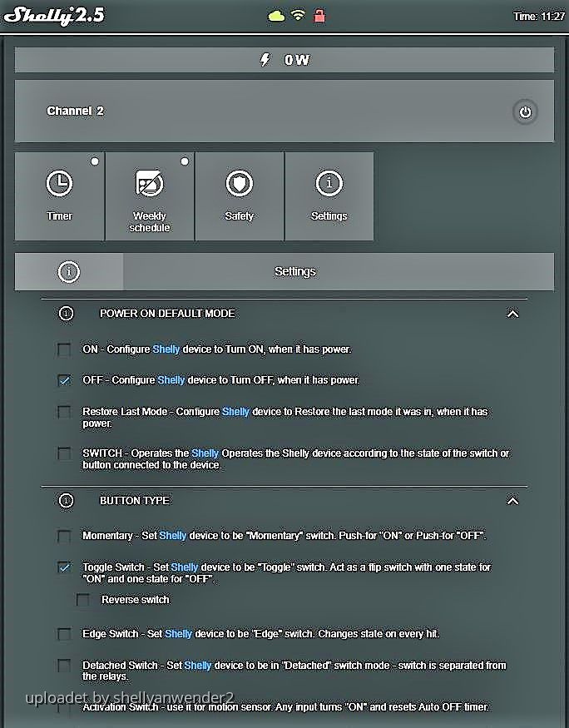569x728 pixels.
Task: Open the Weekly schedule tab
Action: point(150,196)
